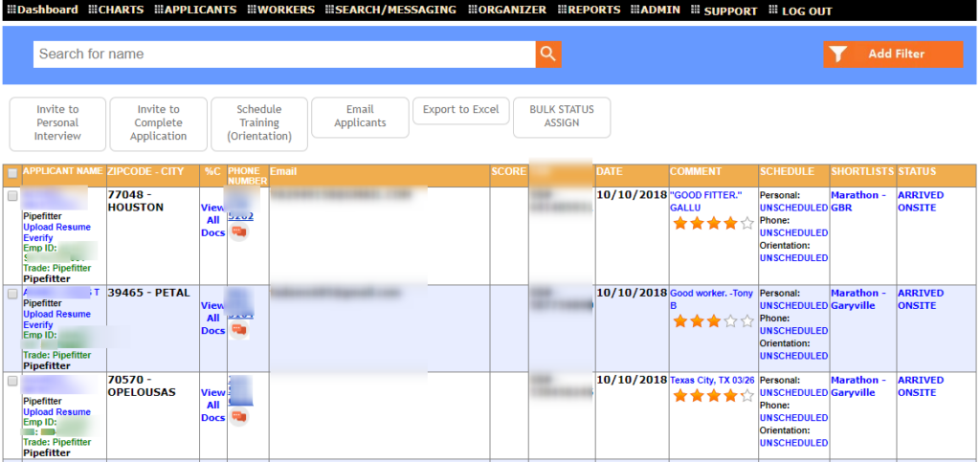Select the Petal applicant row checkbox
Viewport: 980px width, 462px height.
coord(12,294)
